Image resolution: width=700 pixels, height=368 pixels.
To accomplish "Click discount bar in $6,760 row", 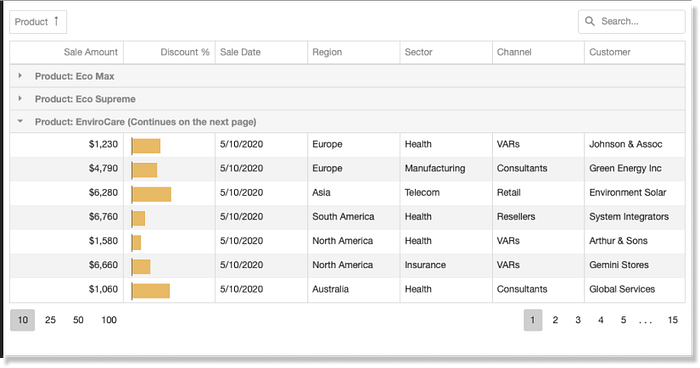I will coord(138,218).
